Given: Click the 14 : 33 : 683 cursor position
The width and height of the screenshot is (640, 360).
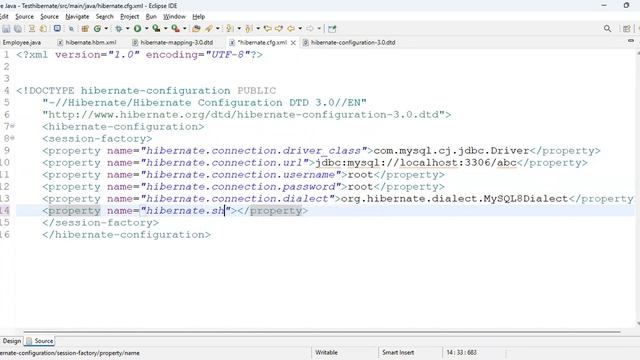Looking at the screenshot, I should click(461, 352).
